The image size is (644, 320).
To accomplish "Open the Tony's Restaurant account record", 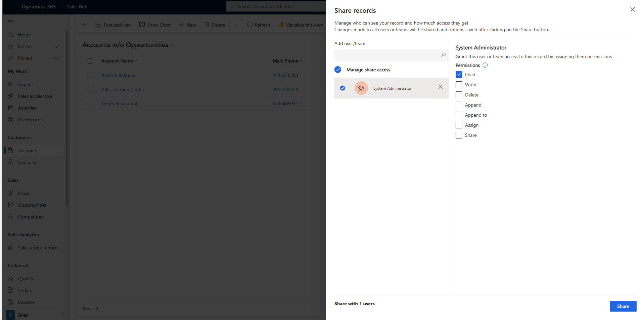I will coord(119,103).
